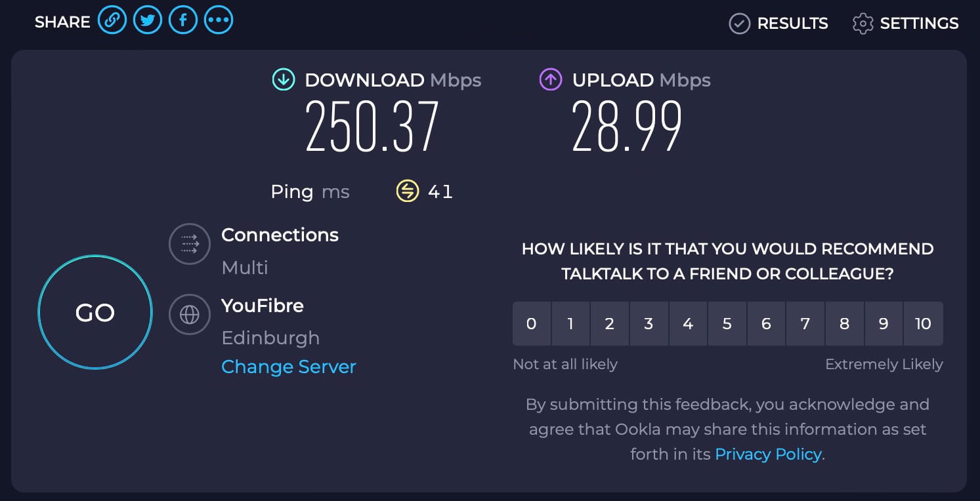Click the download arrow icon
980x501 pixels.
tap(283, 79)
